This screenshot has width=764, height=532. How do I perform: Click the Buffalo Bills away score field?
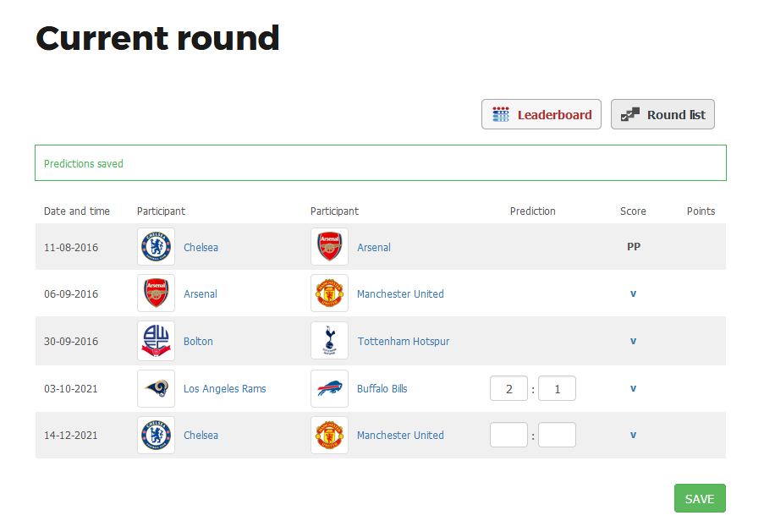click(x=557, y=388)
